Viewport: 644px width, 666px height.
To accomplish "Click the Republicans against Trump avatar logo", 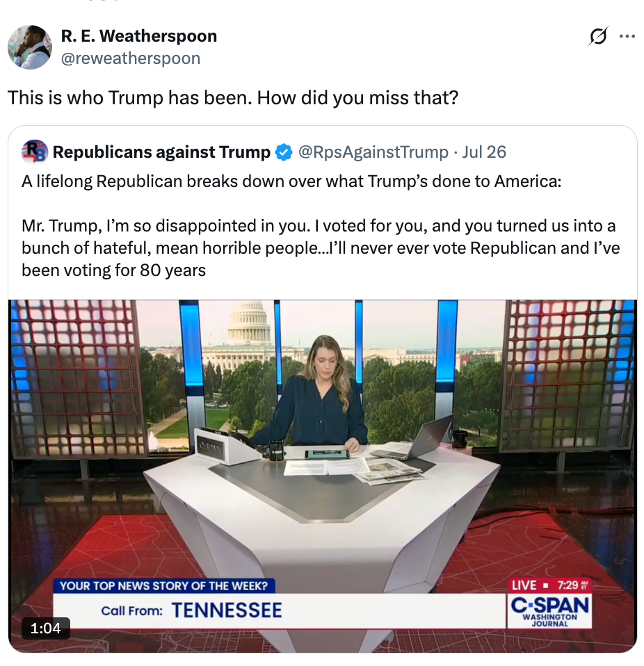I will tap(34, 152).
